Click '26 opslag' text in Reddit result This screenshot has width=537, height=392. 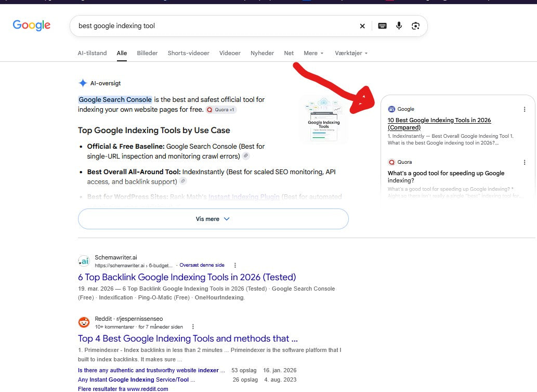245,380
